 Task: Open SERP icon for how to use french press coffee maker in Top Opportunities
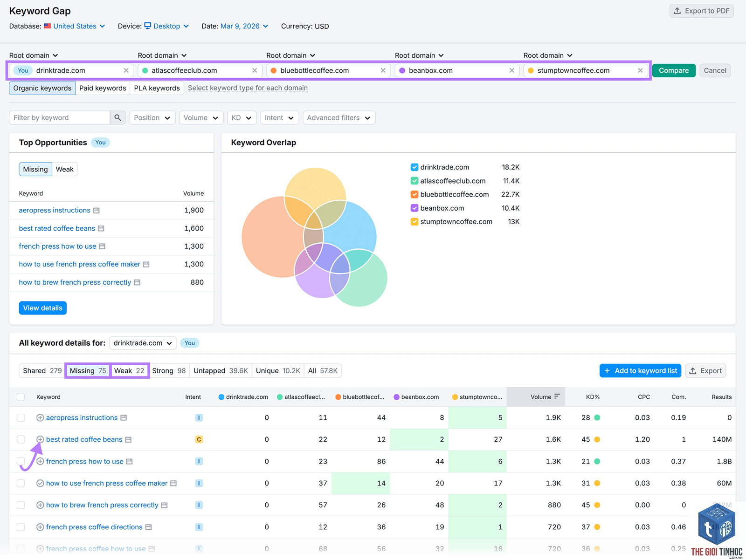(x=146, y=265)
